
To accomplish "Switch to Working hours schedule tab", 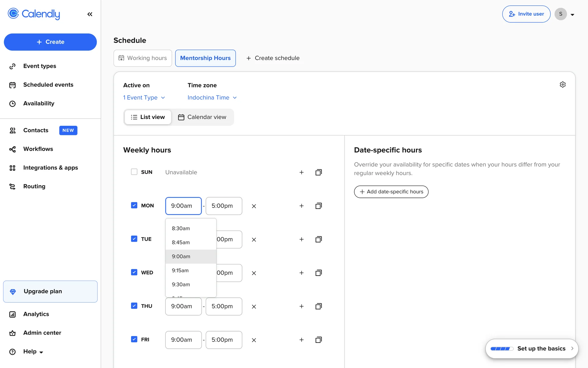I will [143, 58].
